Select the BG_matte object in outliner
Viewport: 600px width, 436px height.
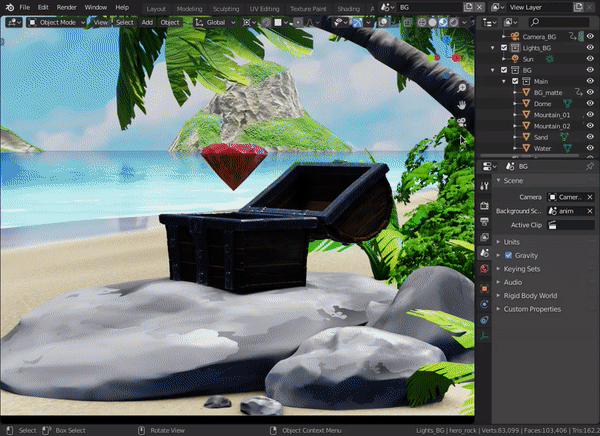tap(548, 93)
